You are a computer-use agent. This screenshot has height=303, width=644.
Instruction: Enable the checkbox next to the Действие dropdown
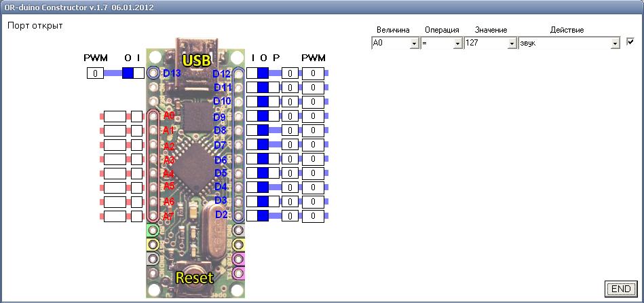click(x=631, y=42)
